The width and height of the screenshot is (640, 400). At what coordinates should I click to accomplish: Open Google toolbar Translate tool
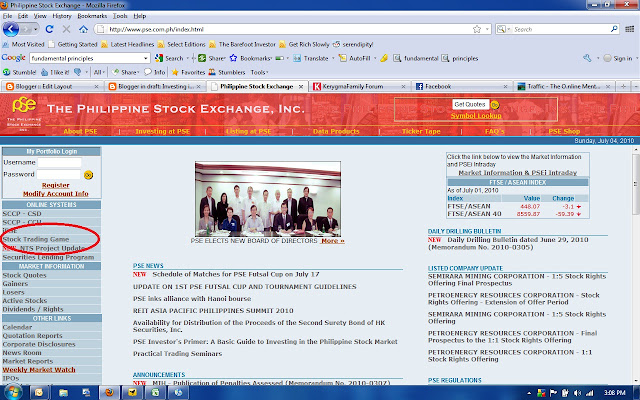311,58
